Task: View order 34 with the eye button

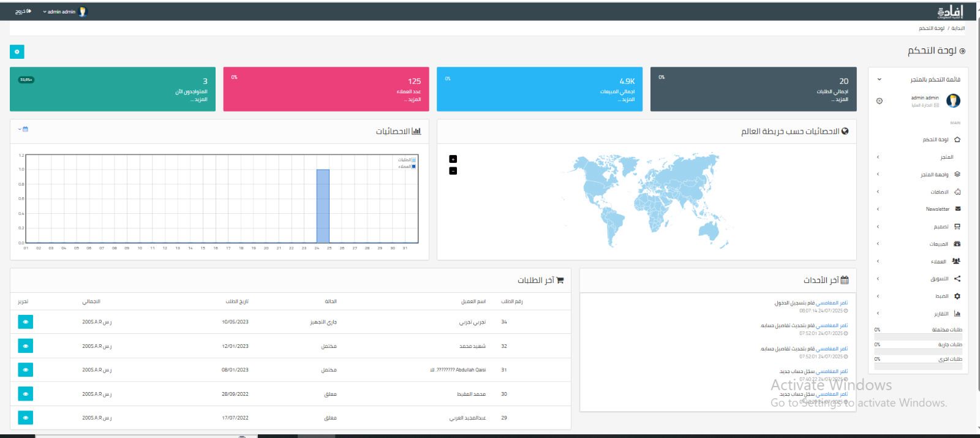Action: (x=26, y=322)
